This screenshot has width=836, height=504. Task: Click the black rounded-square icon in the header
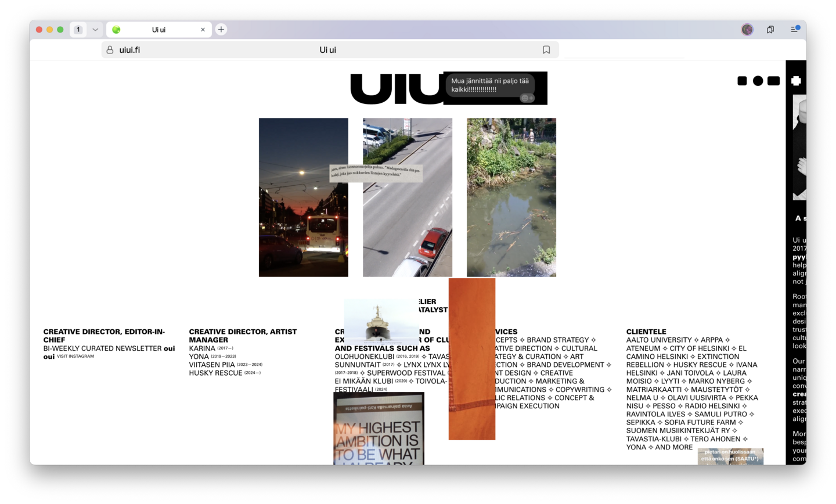click(x=742, y=81)
